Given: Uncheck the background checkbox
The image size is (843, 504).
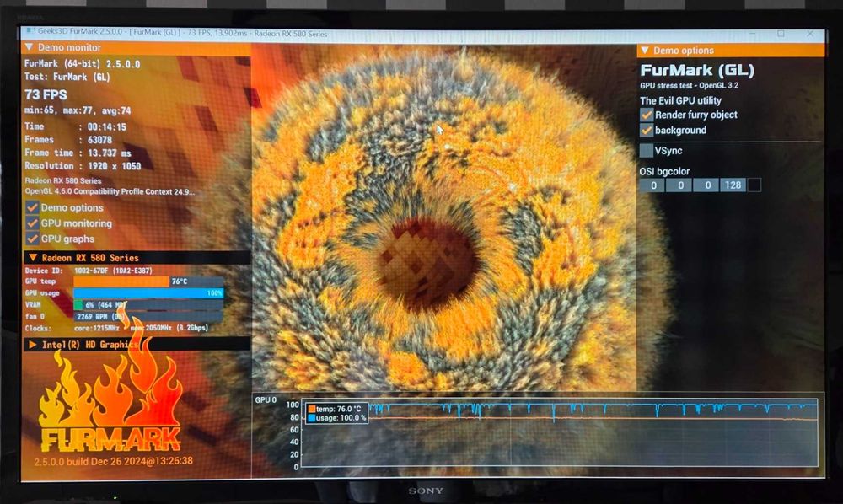Looking at the screenshot, I should pos(647,130).
